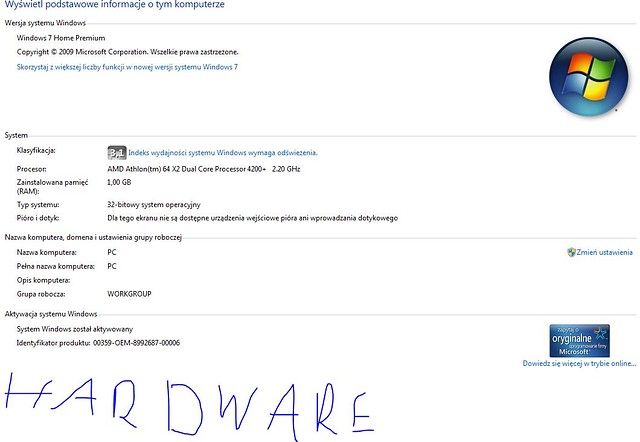This screenshot has width=640, height=442.
Task: Click the Typ systemu label
Action: (x=38, y=204)
